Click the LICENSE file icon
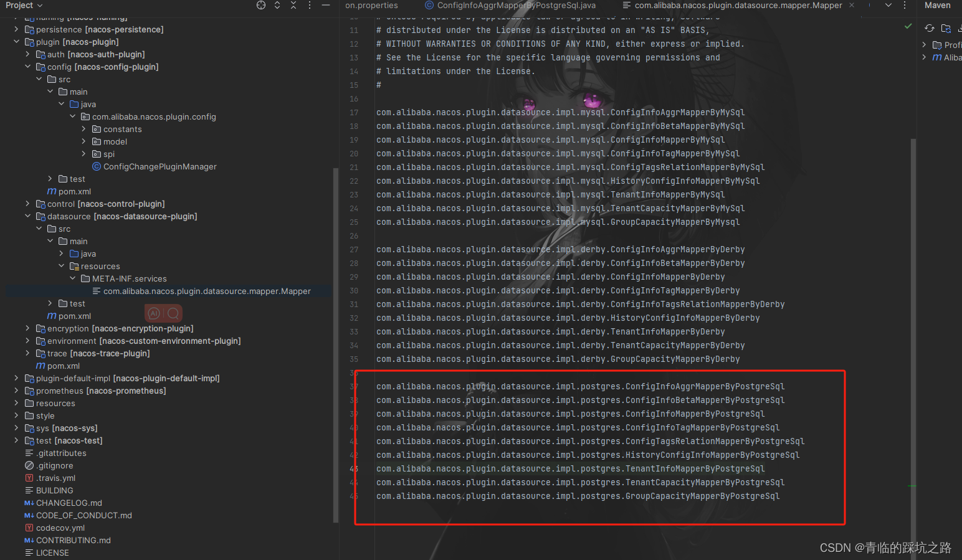This screenshot has height=560, width=962. (x=29, y=553)
